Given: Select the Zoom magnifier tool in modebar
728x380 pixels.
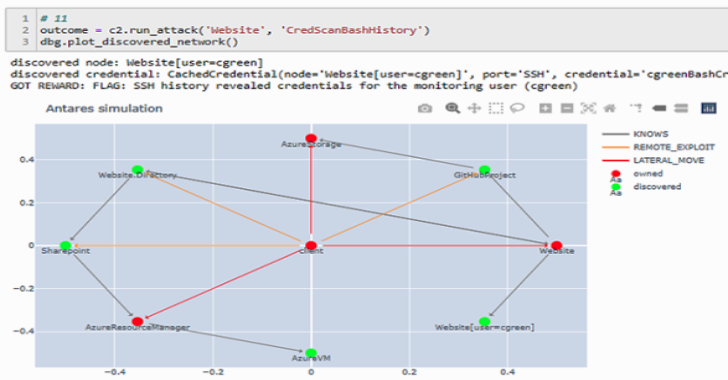Looking at the screenshot, I should click(x=452, y=108).
